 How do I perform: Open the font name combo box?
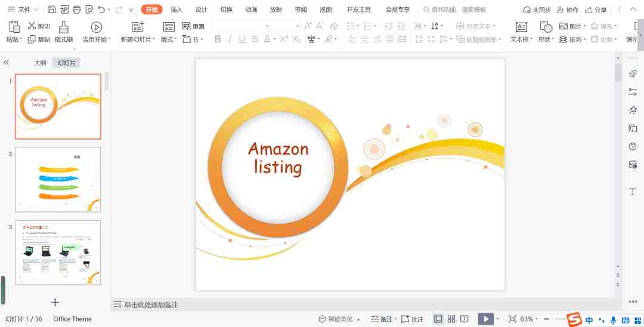[241, 26]
